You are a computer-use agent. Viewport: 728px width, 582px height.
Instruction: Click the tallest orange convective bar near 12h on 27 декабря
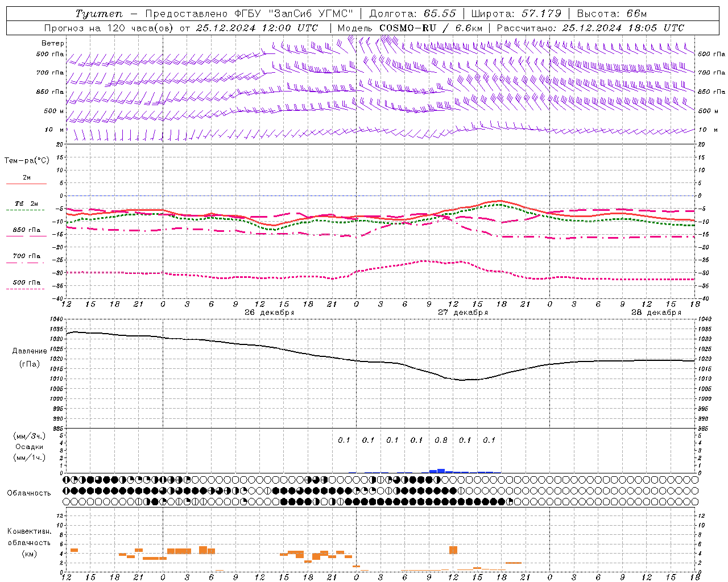[x=453, y=550]
